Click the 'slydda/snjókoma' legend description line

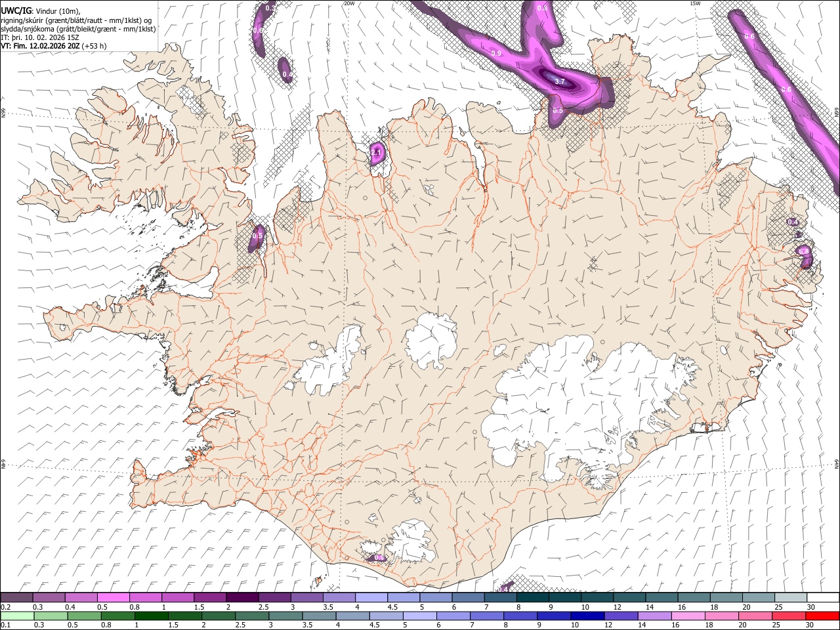(x=79, y=29)
